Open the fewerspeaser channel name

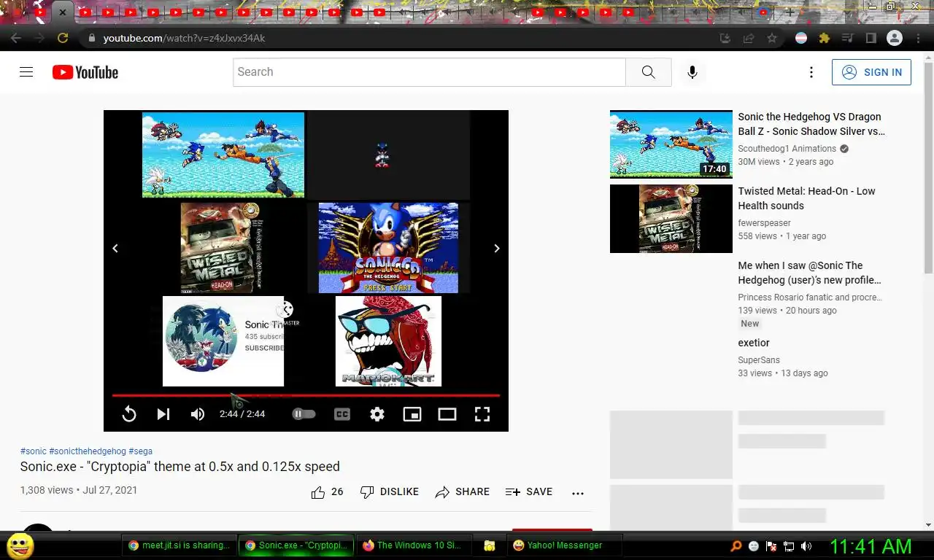pyautogui.click(x=764, y=223)
